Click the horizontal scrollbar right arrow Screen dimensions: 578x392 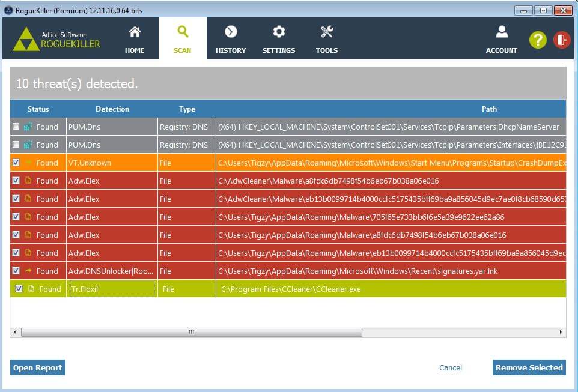click(x=561, y=332)
